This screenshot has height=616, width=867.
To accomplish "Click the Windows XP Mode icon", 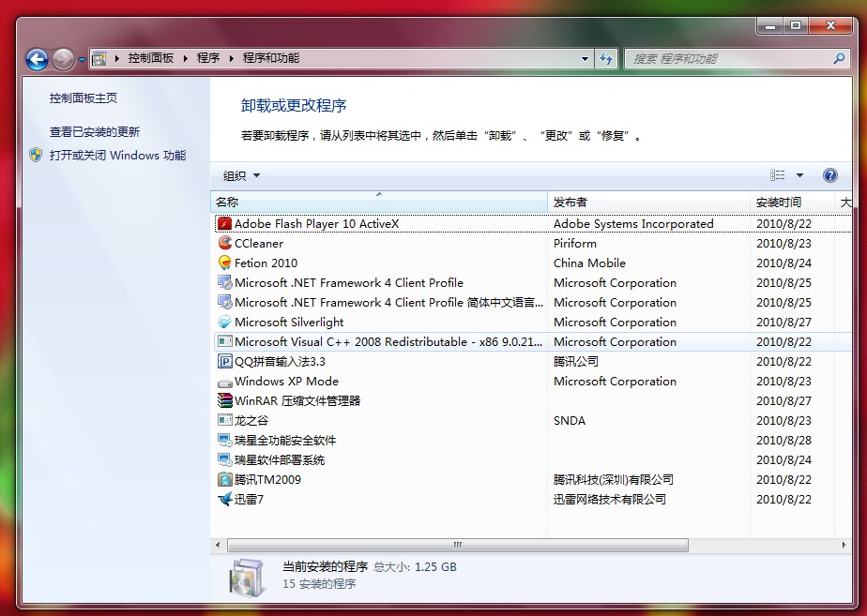I will coord(224,382).
